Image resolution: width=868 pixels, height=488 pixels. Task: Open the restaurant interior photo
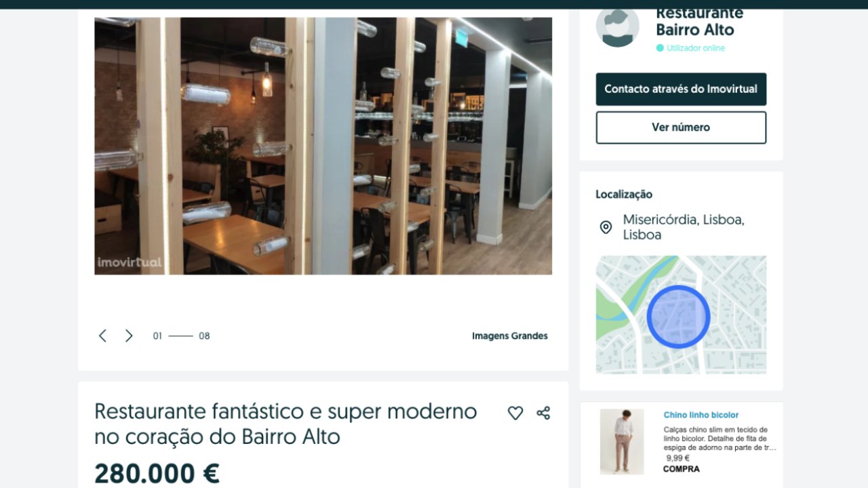[x=323, y=146]
